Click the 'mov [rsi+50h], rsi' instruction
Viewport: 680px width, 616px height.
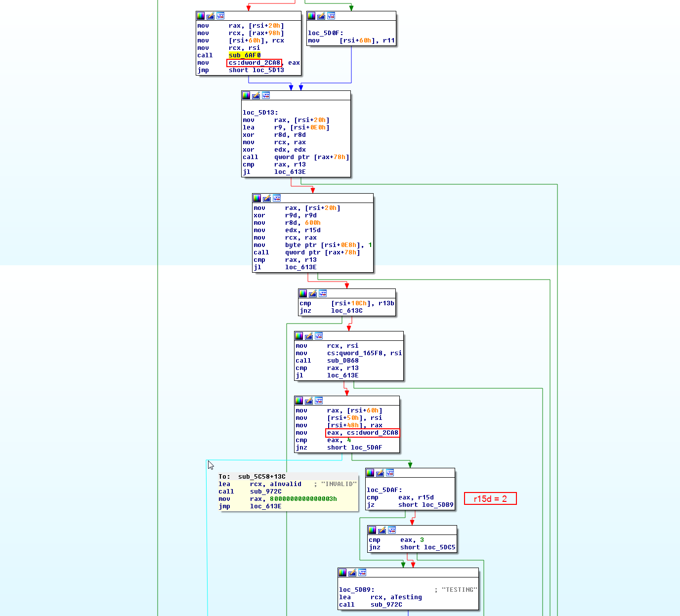click(339, 418)
